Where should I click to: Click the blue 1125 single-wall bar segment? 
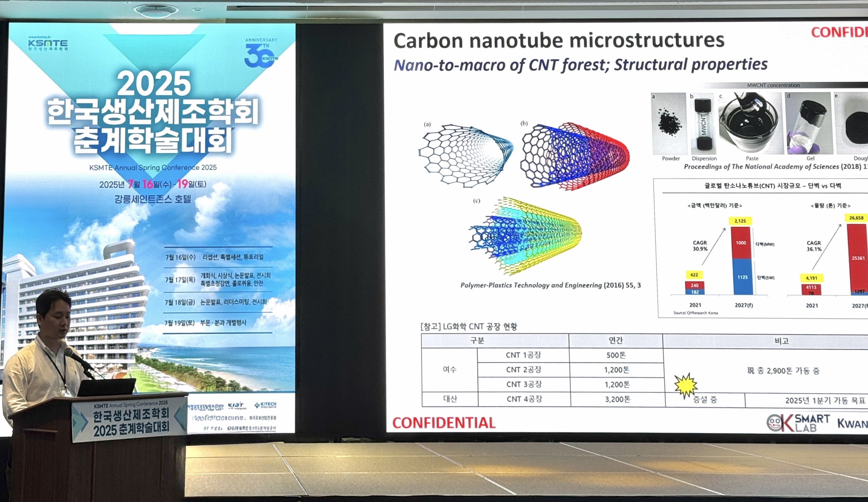click(743, 277)
